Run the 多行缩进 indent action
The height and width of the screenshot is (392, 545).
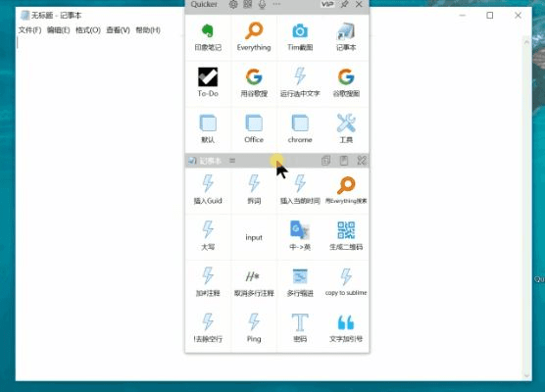coord(300,282)
